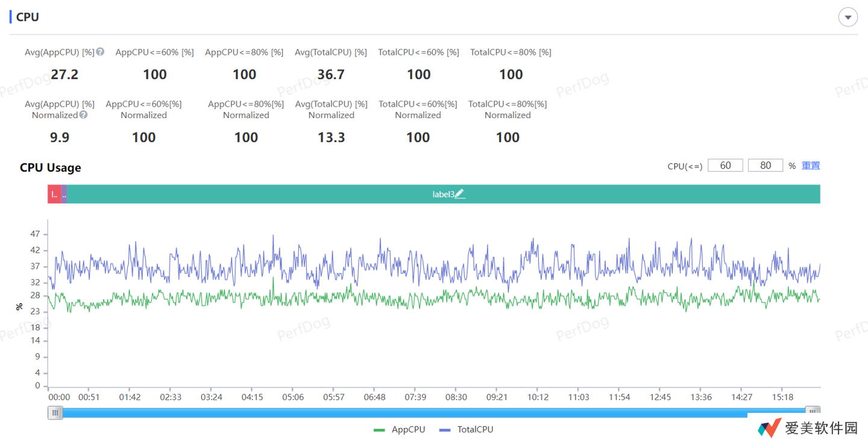
Task: Click the 重置 reset link
Action: pyautogui.click(x=810, y=165)
